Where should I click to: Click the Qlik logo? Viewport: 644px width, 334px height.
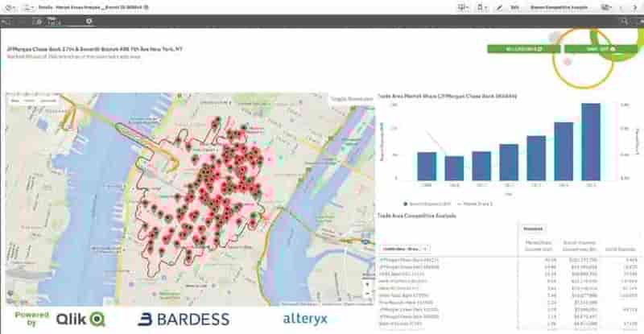(80, 320)
